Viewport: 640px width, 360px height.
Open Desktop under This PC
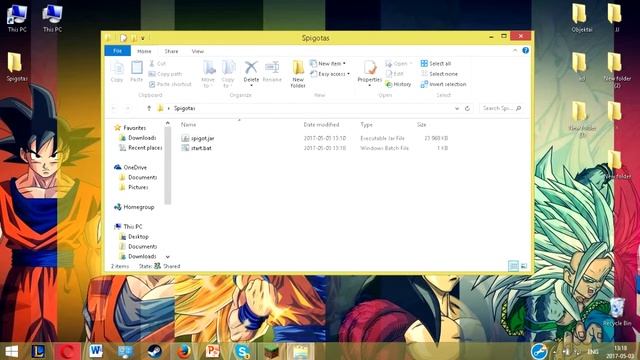pyautogui.click(x=134, y=237)
